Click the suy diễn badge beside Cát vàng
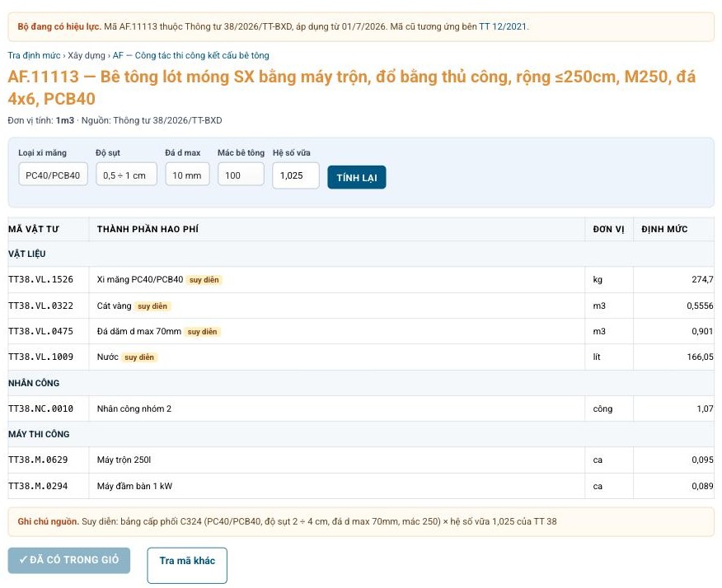 tap(152, 306)
